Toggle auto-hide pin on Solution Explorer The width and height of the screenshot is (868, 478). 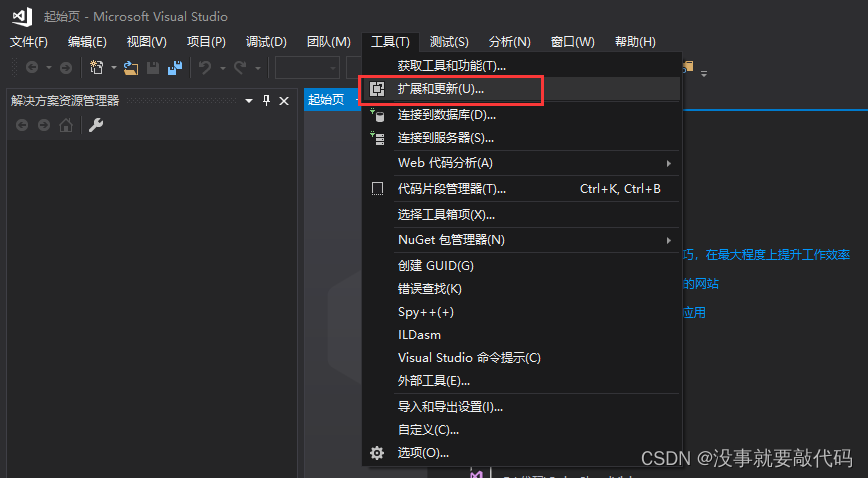266,100
